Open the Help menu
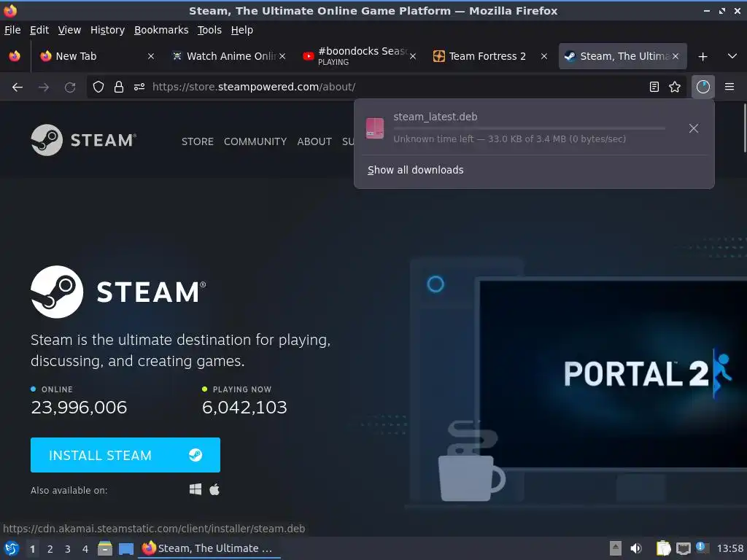747x560 pixels. pyautogui.click(x=242, y=30)
